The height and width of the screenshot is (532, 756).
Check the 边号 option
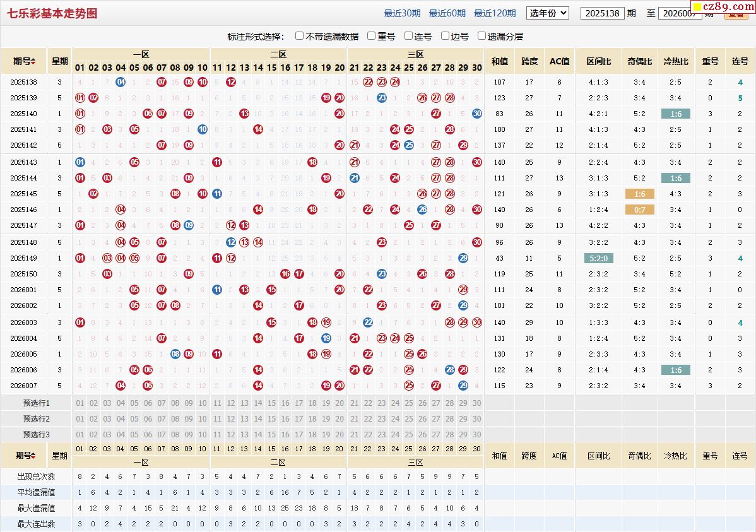click(x=445, y=36)
